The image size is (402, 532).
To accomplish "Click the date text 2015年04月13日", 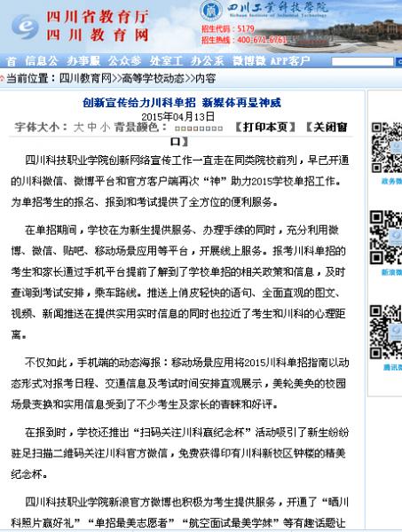I will (x=177, y=117).
